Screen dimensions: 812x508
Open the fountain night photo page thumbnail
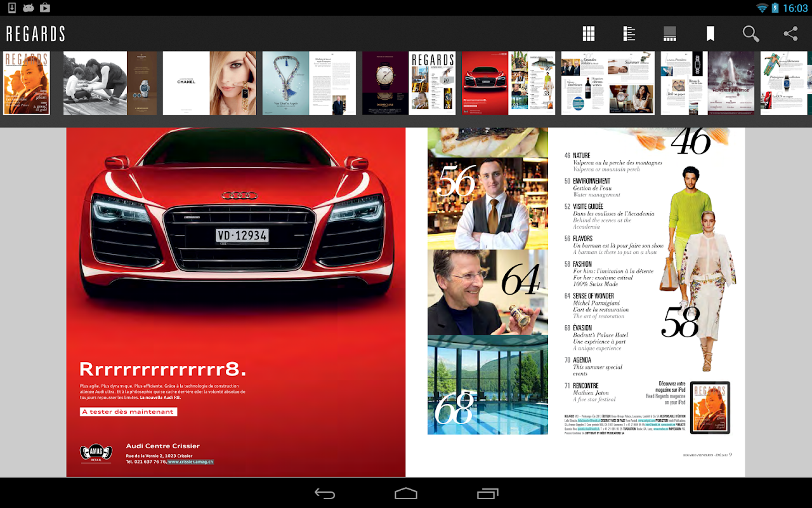tap(731, 83)
